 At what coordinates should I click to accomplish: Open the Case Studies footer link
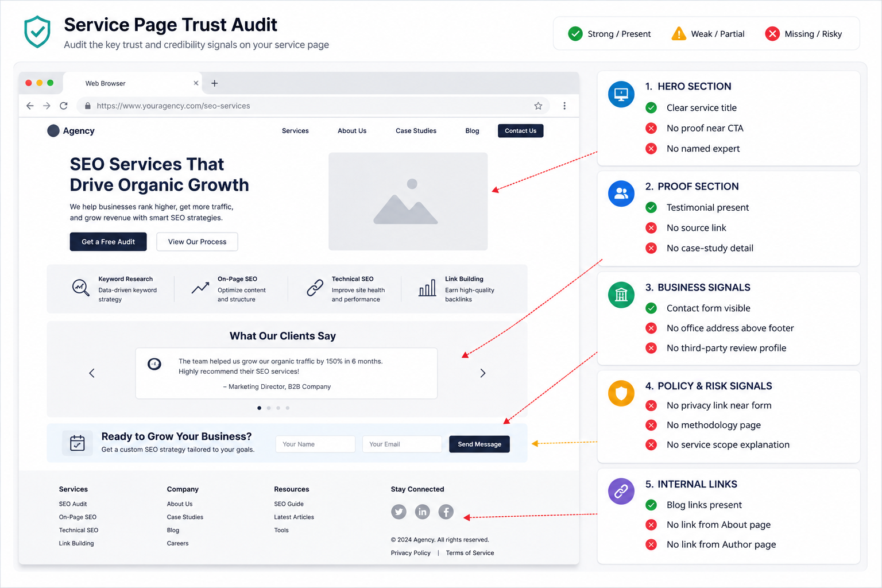[x=185, y=517]
